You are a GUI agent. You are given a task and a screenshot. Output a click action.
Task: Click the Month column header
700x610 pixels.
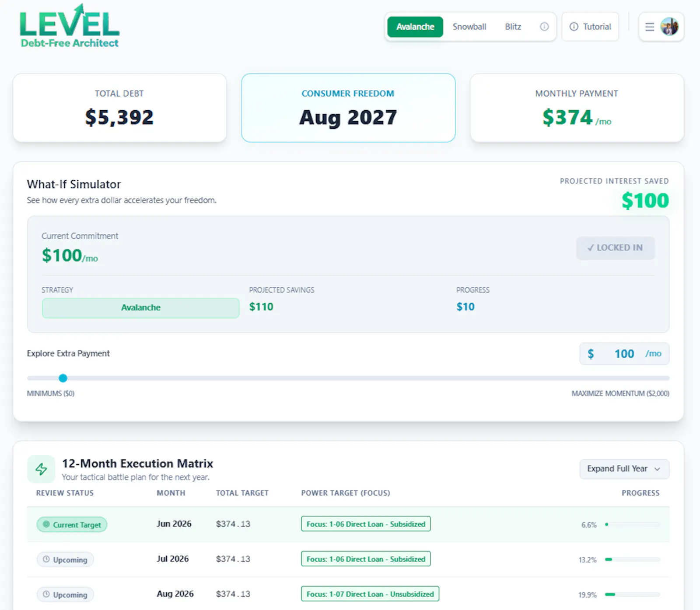[x=171, y=493]
